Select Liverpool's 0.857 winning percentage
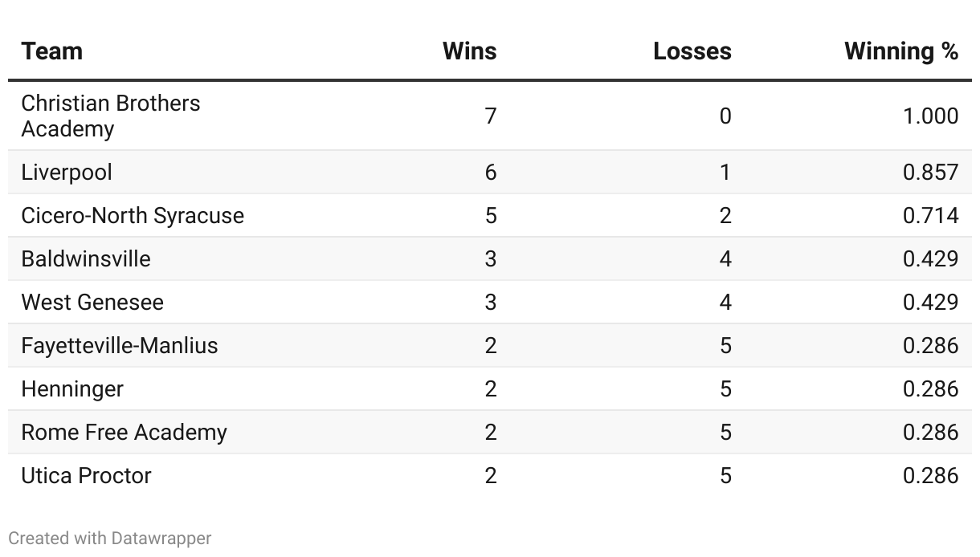980x557 pixels. [930, 173]
